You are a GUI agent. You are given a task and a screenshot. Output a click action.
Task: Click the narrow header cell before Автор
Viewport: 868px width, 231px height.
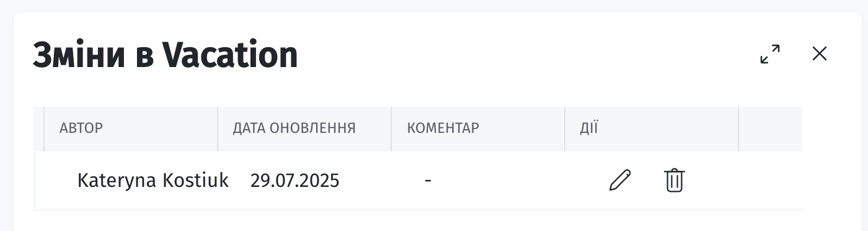tap(38, 129)
